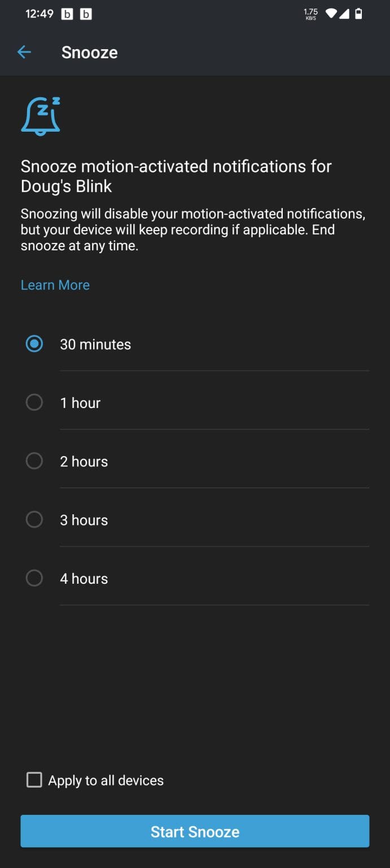Tap the back arrow in the header
The image size is (390, 868).
click(x=24, y=53)
